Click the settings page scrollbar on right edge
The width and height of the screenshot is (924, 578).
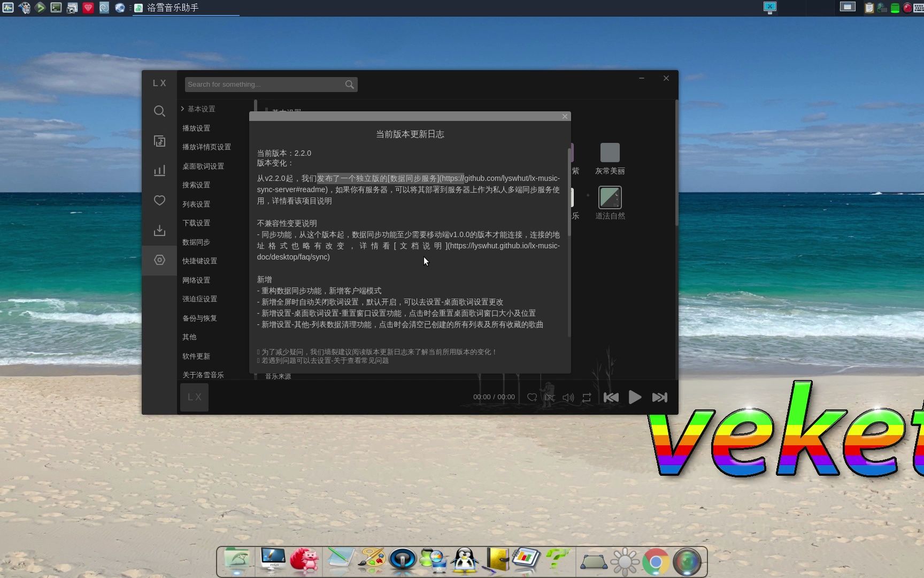(676, 163)
